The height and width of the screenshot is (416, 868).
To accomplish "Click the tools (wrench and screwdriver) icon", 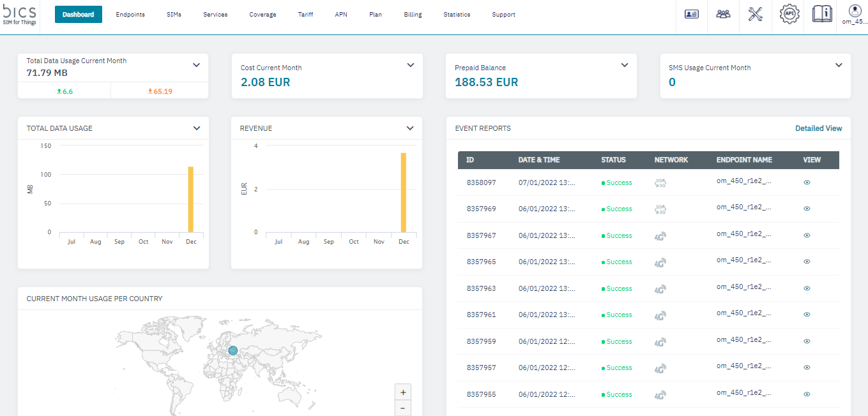I will tap(756, 14).
